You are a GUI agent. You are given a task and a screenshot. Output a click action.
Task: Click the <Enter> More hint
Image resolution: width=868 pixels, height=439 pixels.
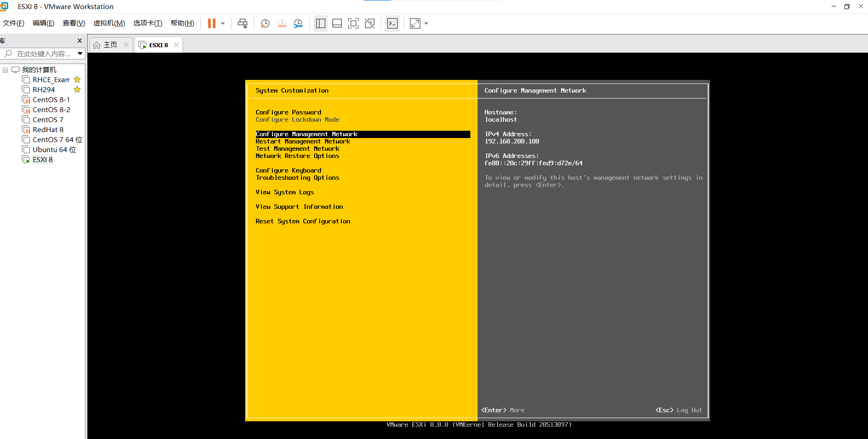pos(503,410)
